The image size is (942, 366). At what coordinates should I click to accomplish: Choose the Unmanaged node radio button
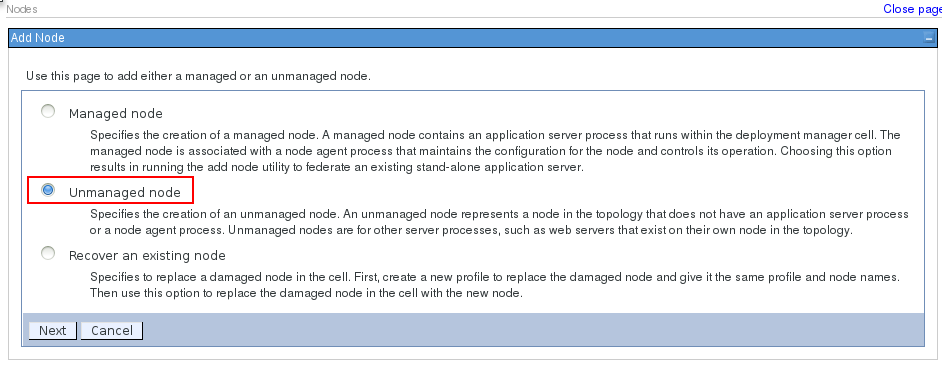click(47, 190)
